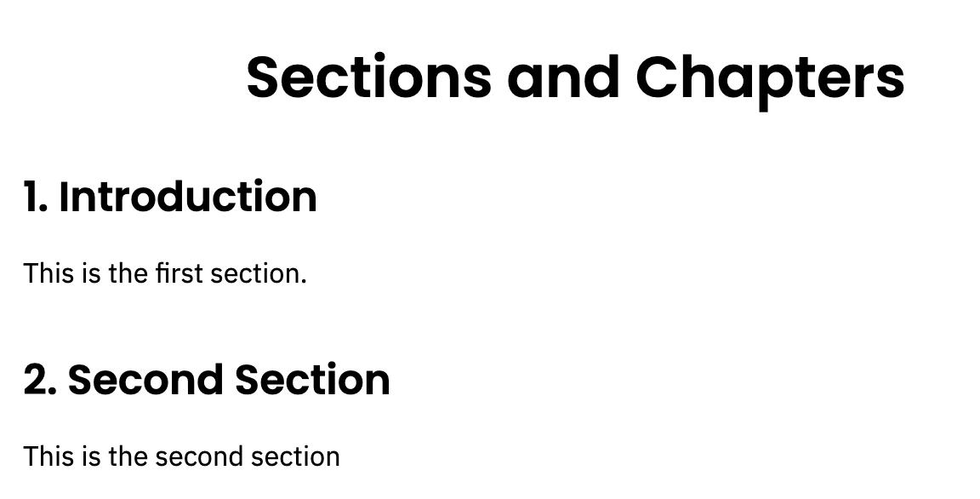Image resolution: width=980 pixels, height=499 pixels.
Task: Click the word "Chapters" in the title
Action: (770, 77)
